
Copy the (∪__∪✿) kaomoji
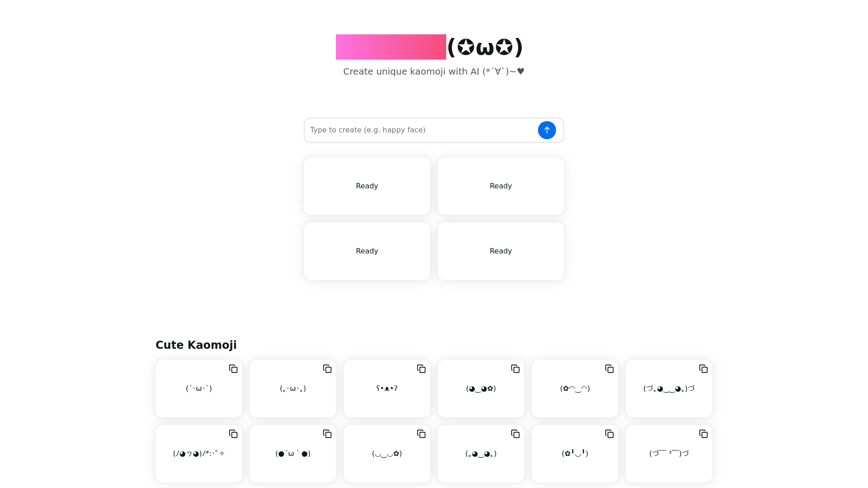coord(421,434)
